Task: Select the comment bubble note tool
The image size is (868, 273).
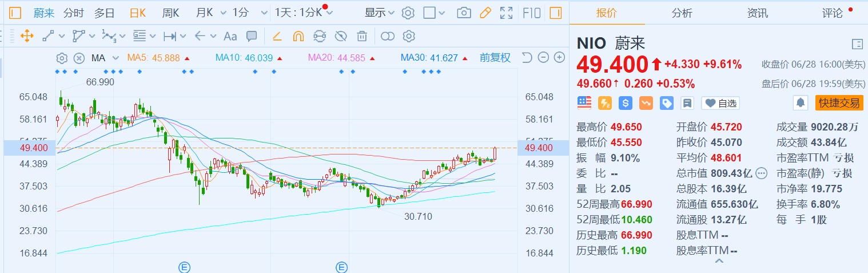Action: (252, 36)
